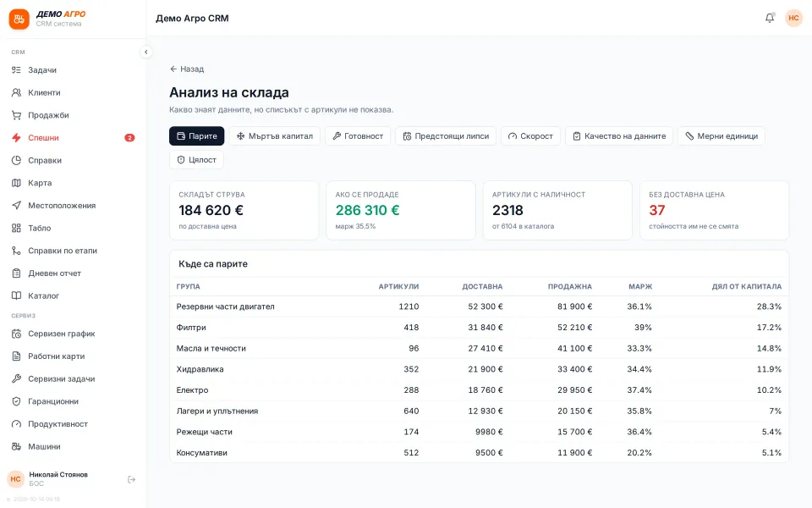
Task: Click the Дневен отчет clipboard icon
Action: (x=17, y=273)
